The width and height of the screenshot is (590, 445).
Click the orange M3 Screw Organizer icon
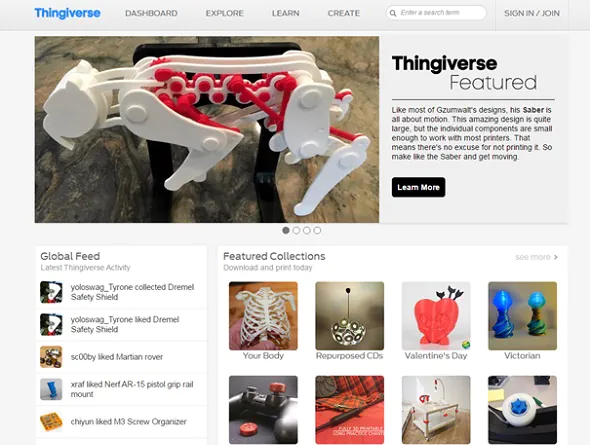(x=51, y=422)
